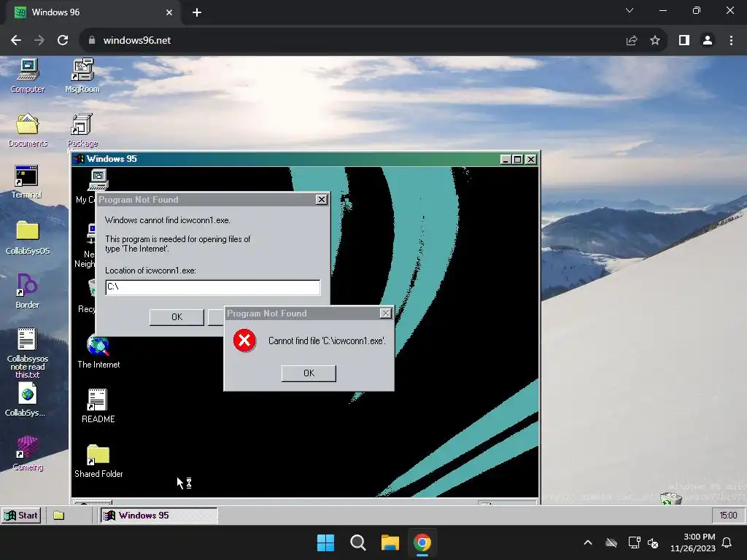Open The Internet icon in Windows 95
747x560 pixels.
pos(98,351)
